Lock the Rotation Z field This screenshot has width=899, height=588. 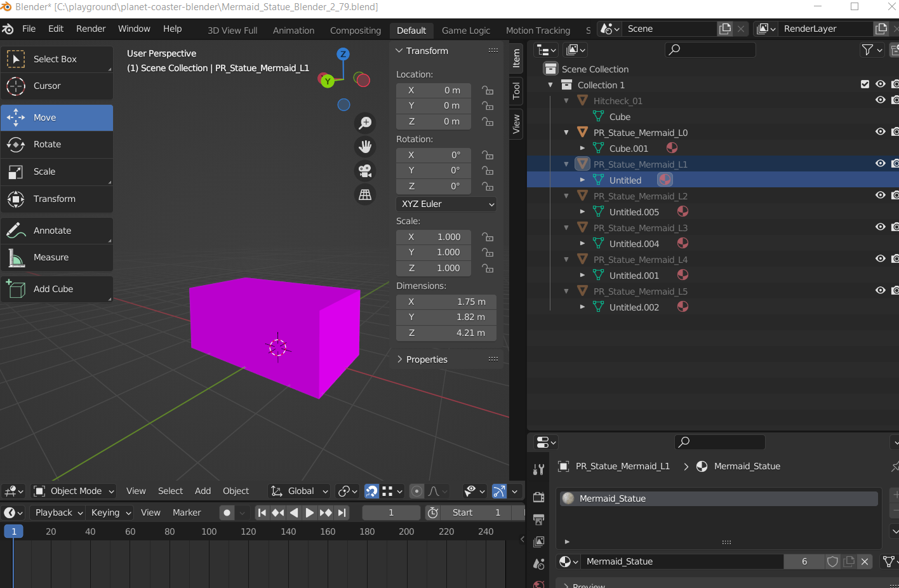(x=488, y=186)
